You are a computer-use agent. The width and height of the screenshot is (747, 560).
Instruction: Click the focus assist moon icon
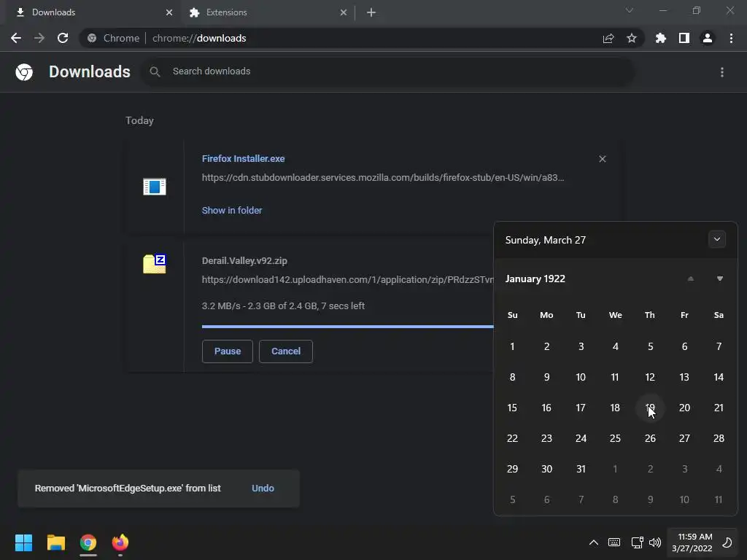click(x=727, y=542)
